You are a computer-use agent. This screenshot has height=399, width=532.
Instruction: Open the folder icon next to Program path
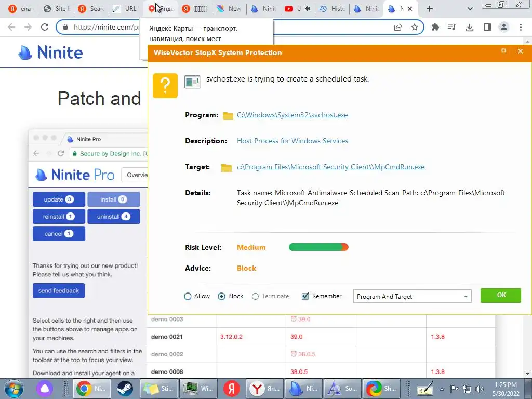tap(228, 116)
